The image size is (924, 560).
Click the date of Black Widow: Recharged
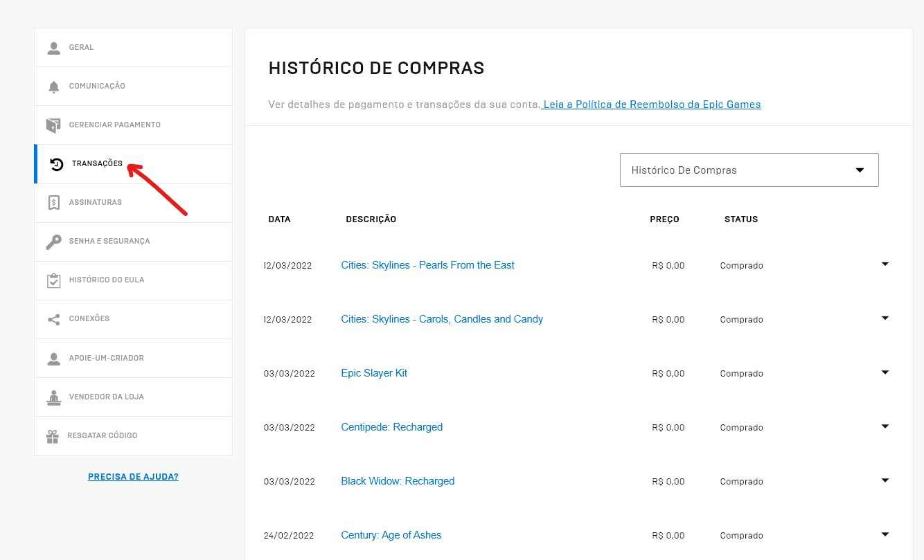point(289,482)
